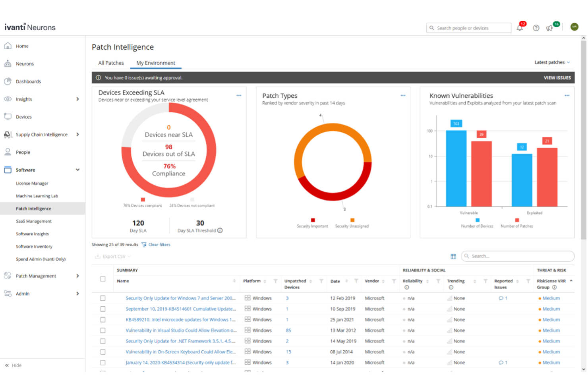The width and height of the screenshot is (588, 392).
Task: Click the People sidebar icon
Action: [x=8, y=152]
